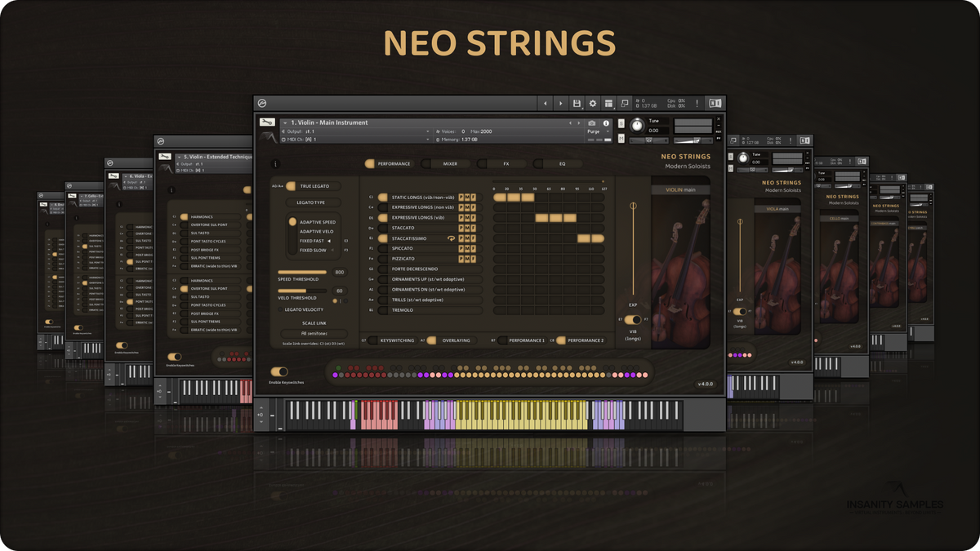
Task: Open the Output st.1 dropdown
Action: tap(428, 131)
